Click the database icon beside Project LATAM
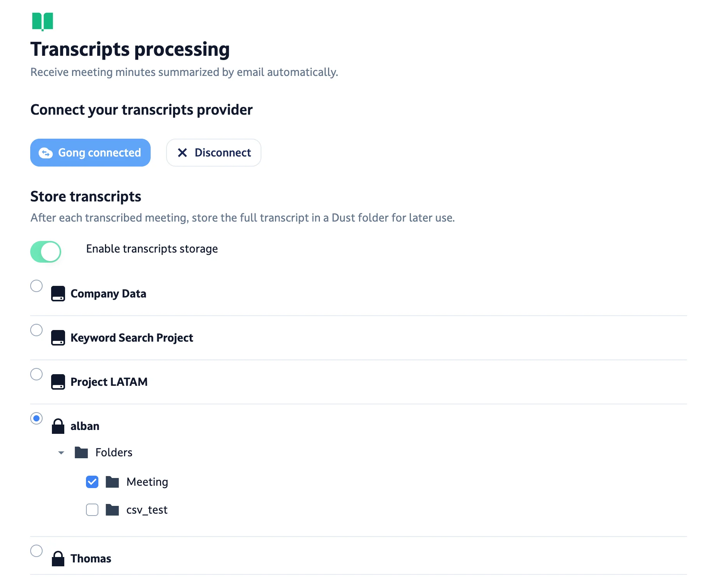725x588 pixels. pyautogui.click(x=58, y=382)
